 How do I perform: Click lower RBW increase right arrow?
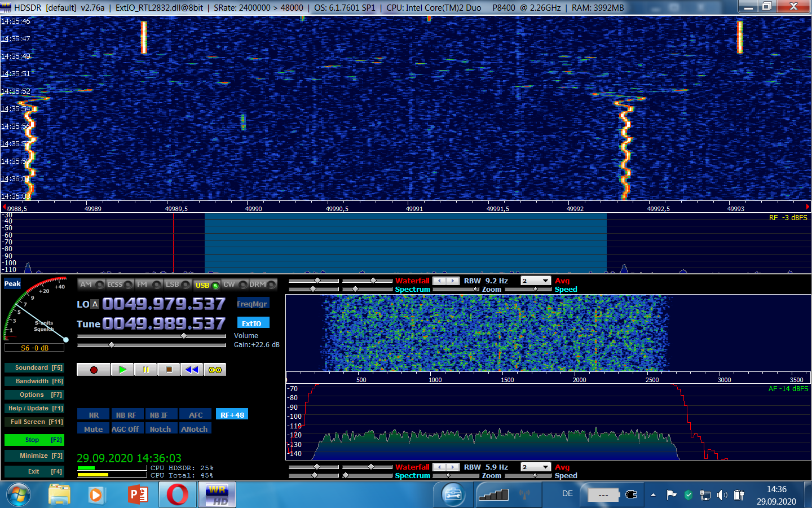(x=453, y=467)
